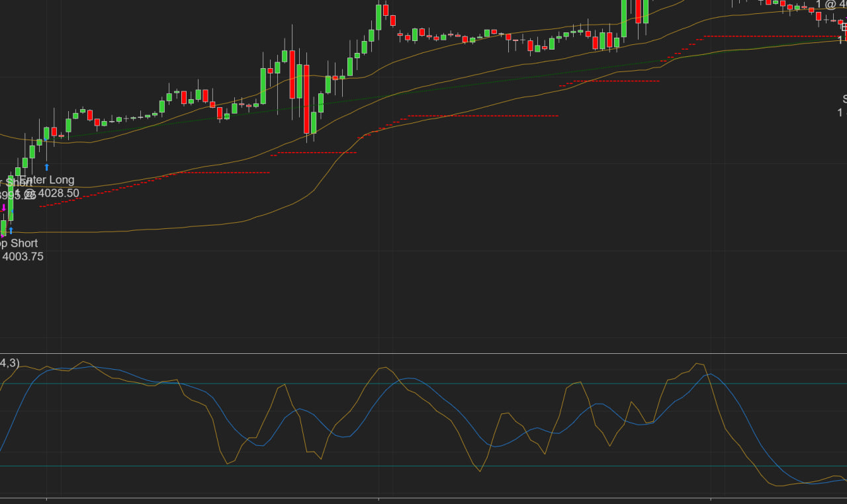The width and height of the screenshot is (847, 504).
Task: Click the lower teal oversold level line
Action: point(423,466)
